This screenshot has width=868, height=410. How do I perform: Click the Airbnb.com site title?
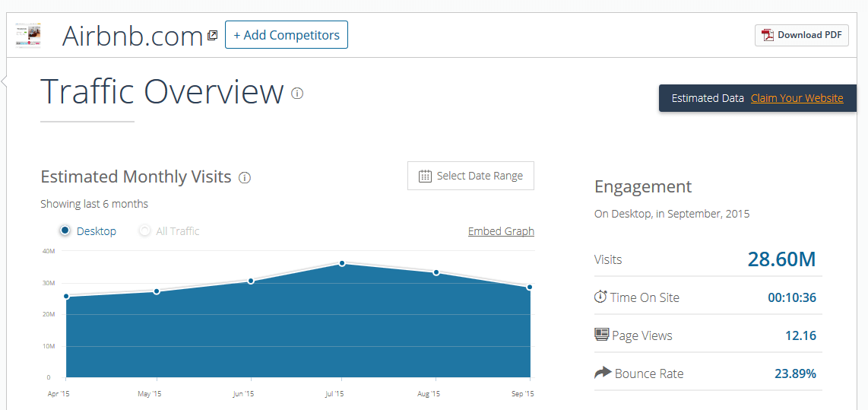click(133, 36)
